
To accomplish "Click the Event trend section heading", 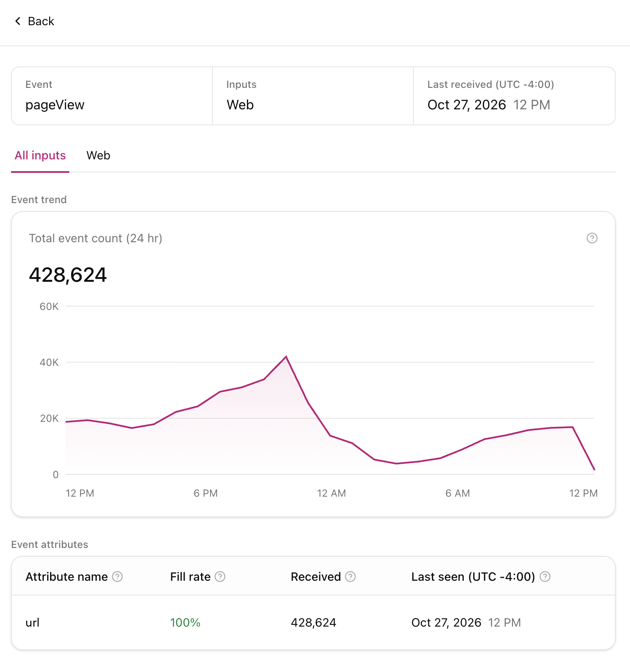I will [39, 200].
